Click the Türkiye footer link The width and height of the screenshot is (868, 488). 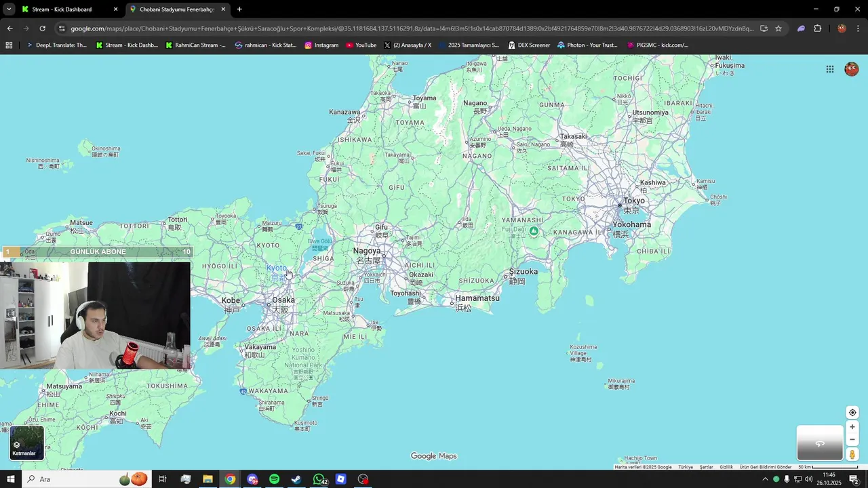tap(686, 467)
